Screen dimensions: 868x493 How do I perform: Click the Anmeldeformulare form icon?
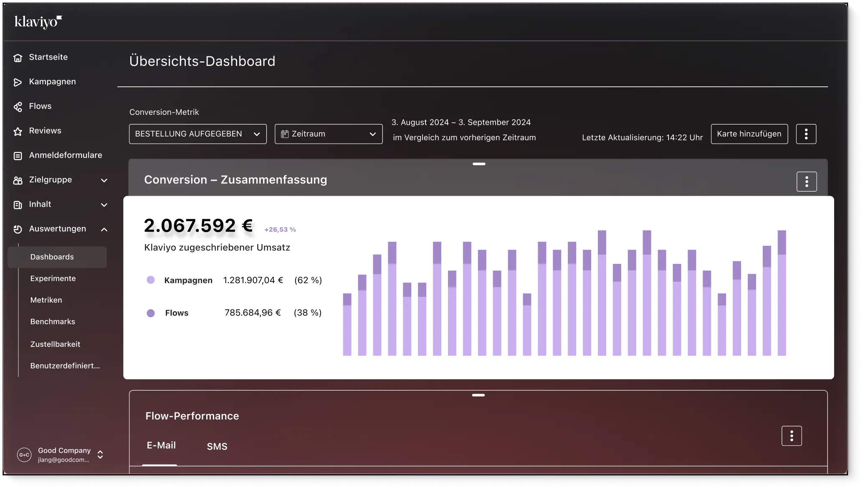click(x=18, y=156)
